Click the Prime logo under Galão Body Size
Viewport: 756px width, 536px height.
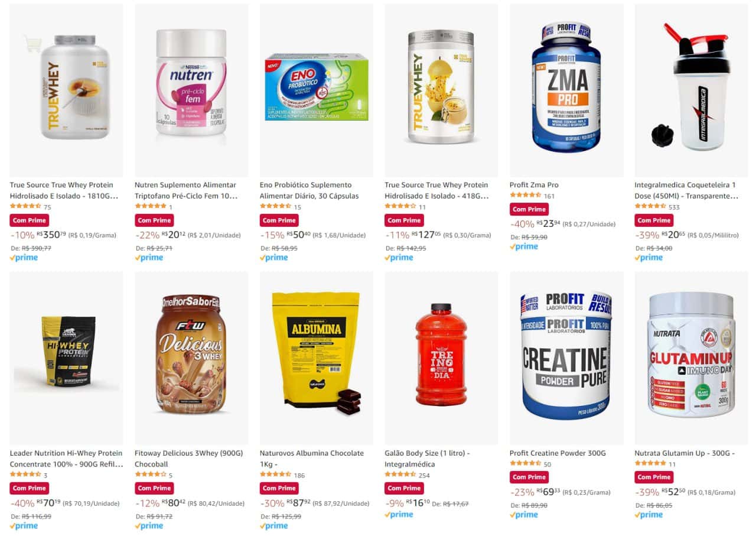399,515
